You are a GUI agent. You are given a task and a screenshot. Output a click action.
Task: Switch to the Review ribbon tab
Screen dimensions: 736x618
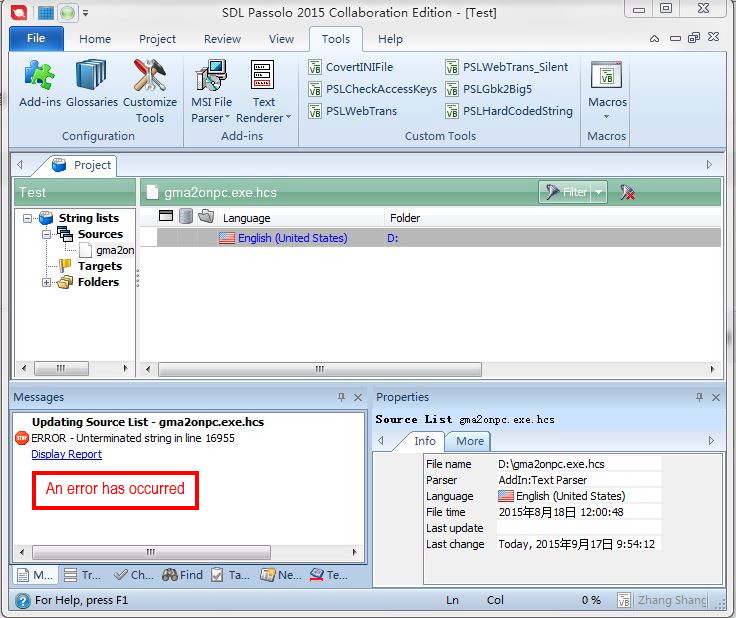pos(222,39)
